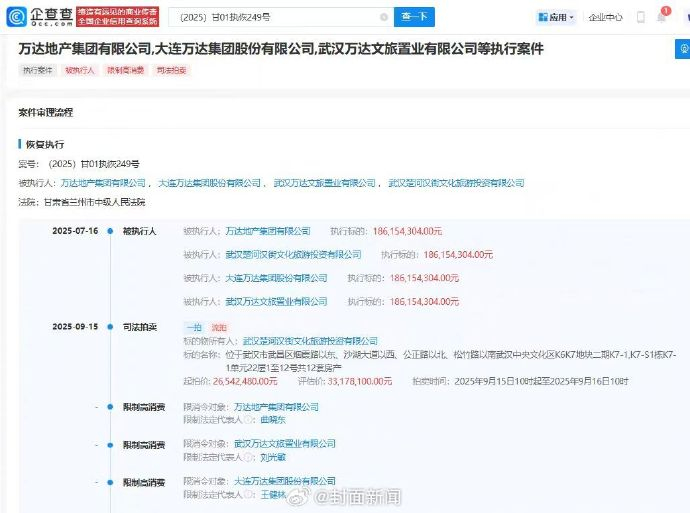
Task: Open 武汉万达文旅置业有限公司 link in 2025-07-16 entry
Action: pos(276,301)
